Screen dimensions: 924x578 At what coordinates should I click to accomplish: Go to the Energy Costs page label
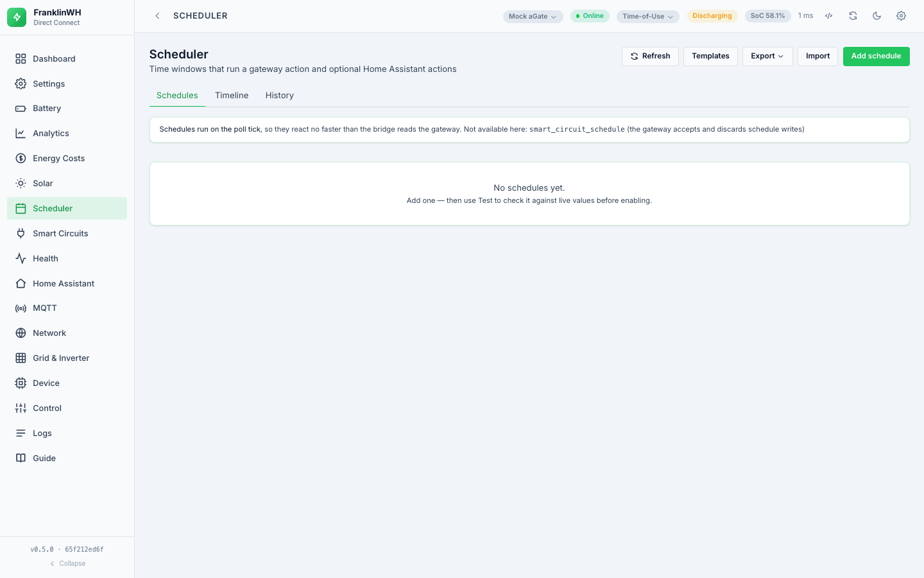click(58, 159)
